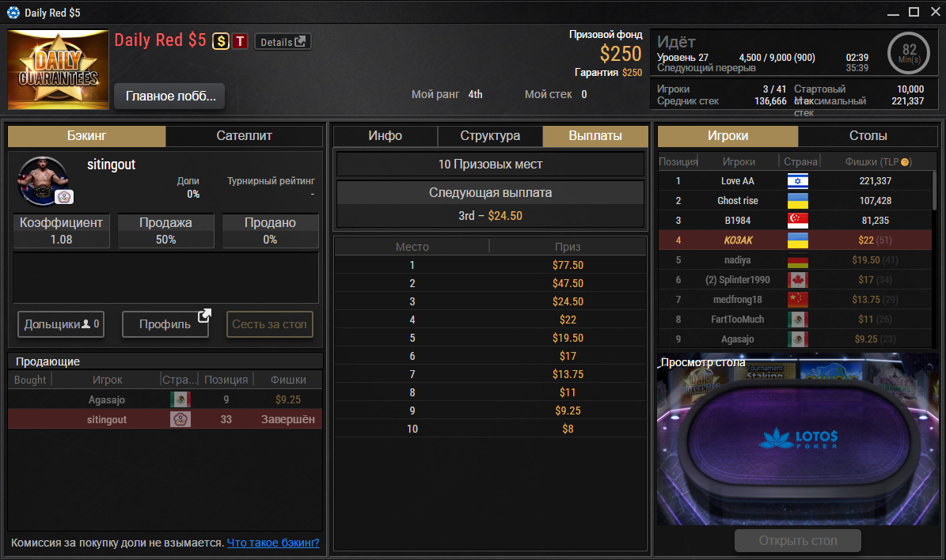Switch to the Сателлит tab
The width and height of the screenshot is (946, 560).
(x=245, y=135)
